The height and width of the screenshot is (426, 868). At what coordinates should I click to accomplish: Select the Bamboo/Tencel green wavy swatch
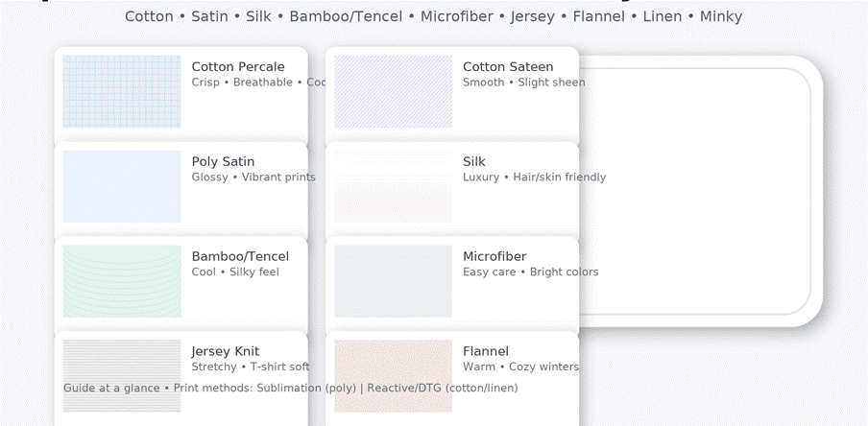[x=122, y=282]
